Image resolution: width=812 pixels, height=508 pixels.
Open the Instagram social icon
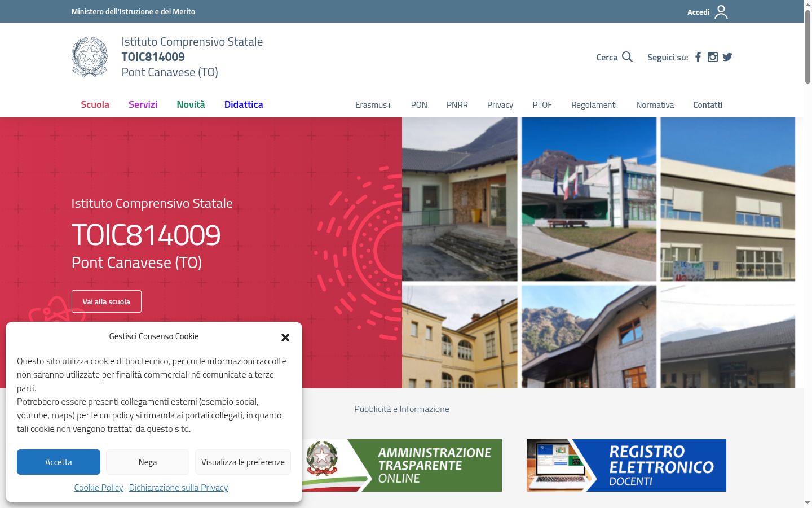[x=713, y=57]
